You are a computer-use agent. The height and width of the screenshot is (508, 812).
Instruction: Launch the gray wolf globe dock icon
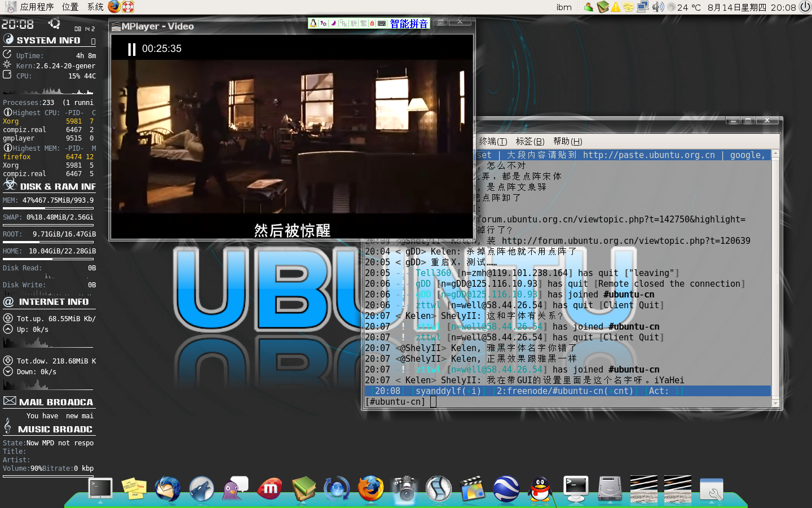tap(202, 489)
